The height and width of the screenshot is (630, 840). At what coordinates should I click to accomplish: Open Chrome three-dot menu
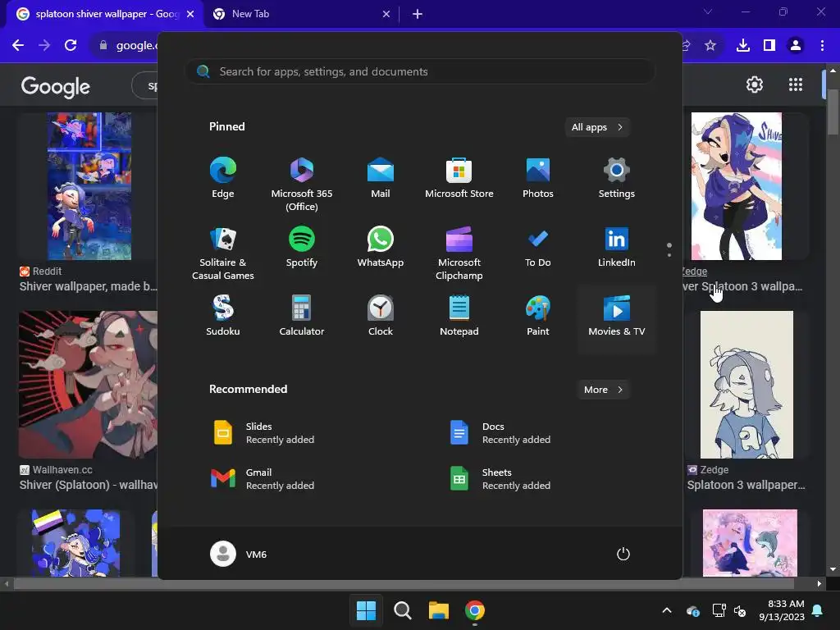(822, 45)
